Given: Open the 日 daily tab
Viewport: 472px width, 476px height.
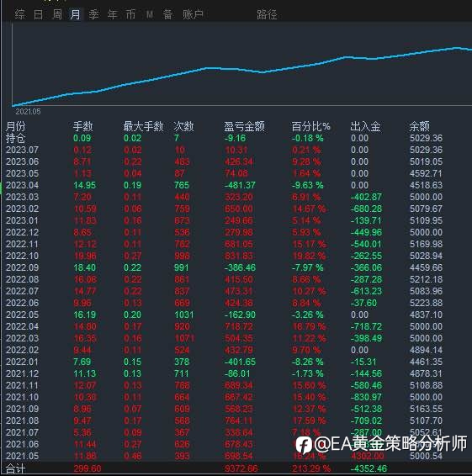Looking at the screenshot, I should pos(38,14).
